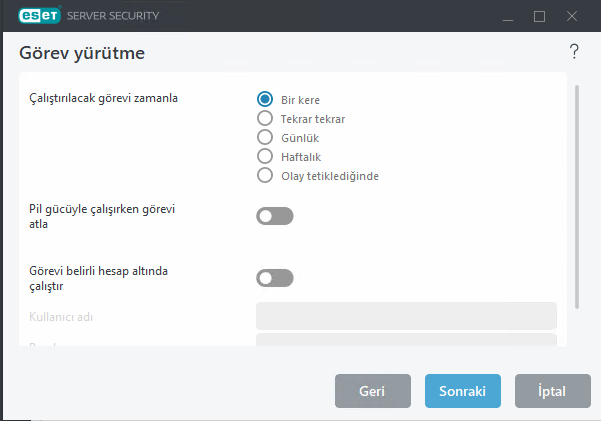Click the 'Kullanıcı adı' input field

(406, 316)
